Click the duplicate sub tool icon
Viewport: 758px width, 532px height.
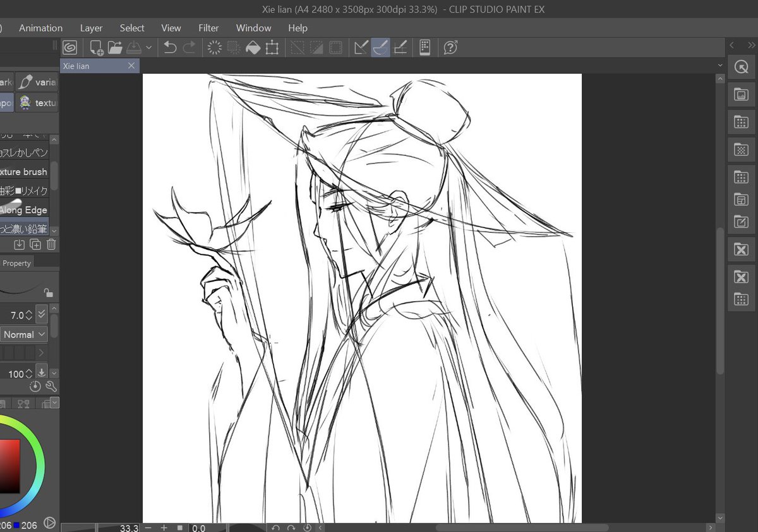click(x=35, y=244)
